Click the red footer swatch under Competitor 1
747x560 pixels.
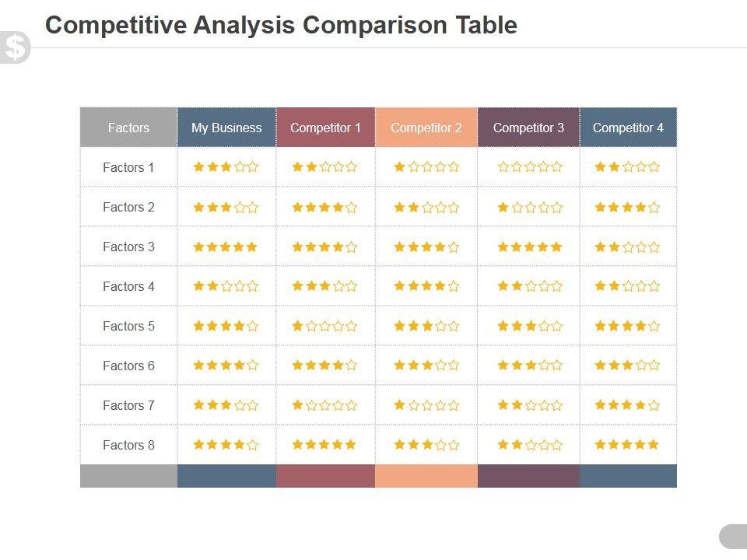coord(325,476)
